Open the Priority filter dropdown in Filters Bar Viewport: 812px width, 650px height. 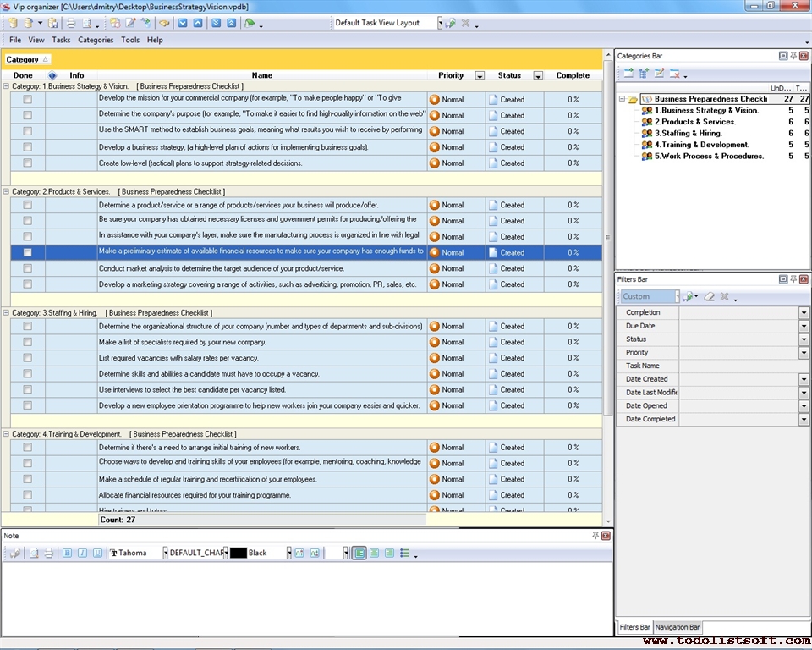pos(804,352)
